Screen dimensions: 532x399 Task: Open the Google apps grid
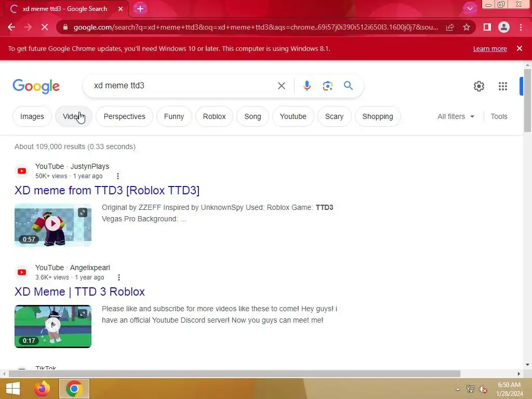(x=503, y=86)
